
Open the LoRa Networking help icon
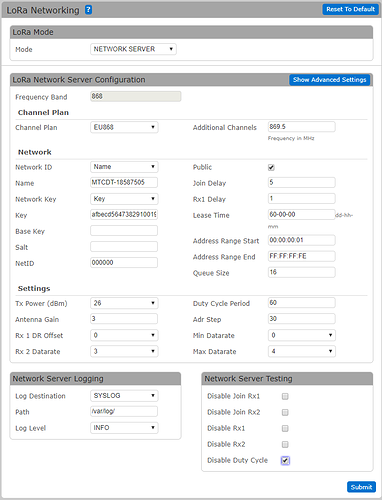(x=88, y=10)
